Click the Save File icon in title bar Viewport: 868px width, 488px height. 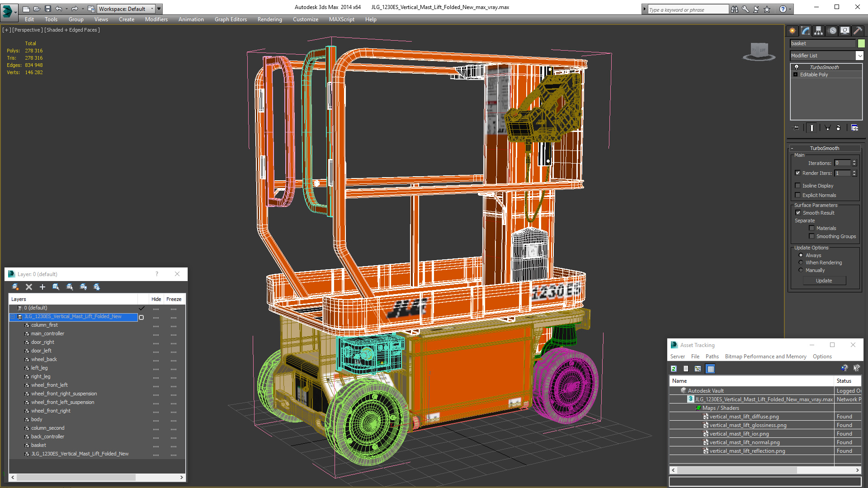click(47, 9)
